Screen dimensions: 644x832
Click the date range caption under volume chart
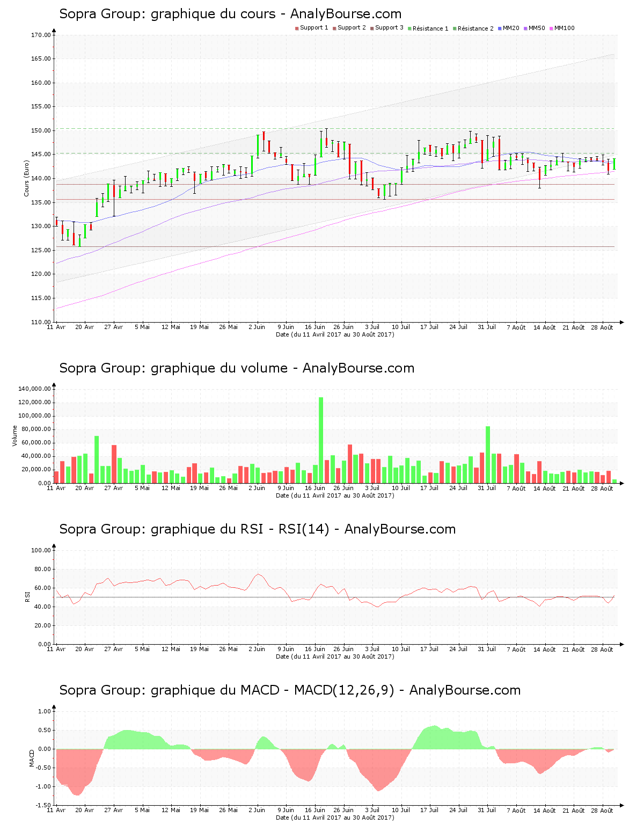point(335,495)
